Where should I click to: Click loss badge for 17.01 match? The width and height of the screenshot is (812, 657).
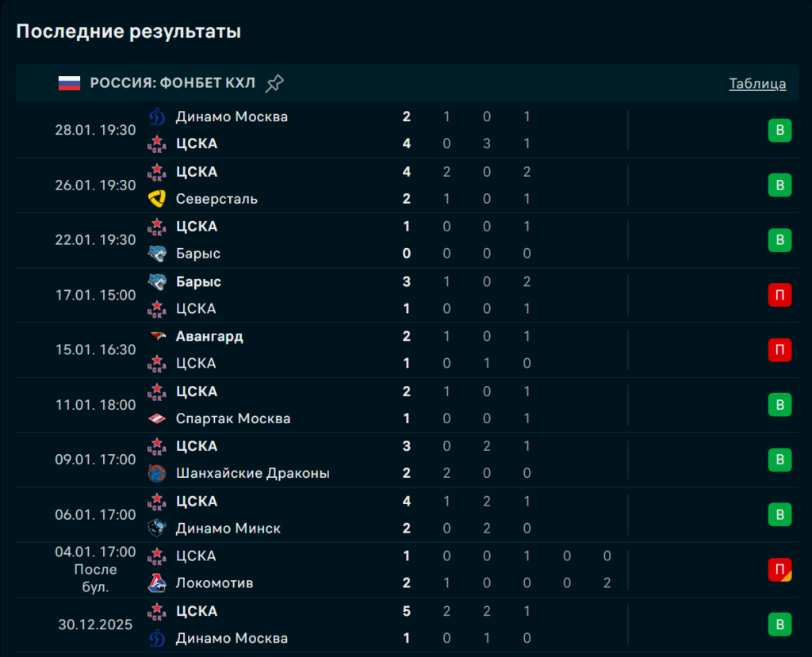click(x=779, y=295)
